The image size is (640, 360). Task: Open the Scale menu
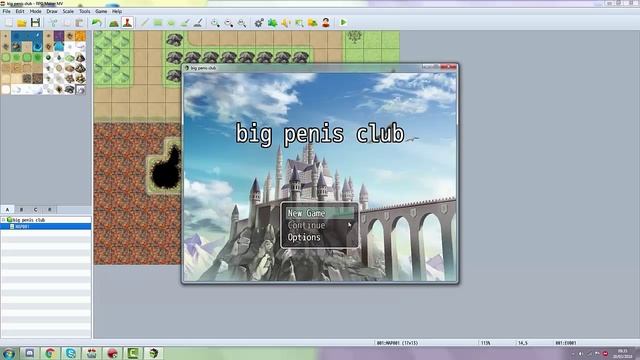[x=68, y=11]
